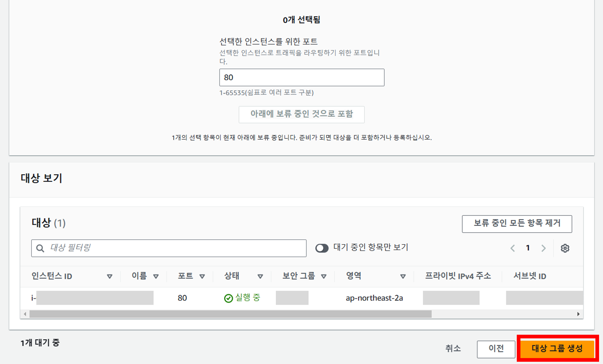Click the port 80 input field
Image resolution: width=603 pixels, height=364 pixels.
click(301, 77)
